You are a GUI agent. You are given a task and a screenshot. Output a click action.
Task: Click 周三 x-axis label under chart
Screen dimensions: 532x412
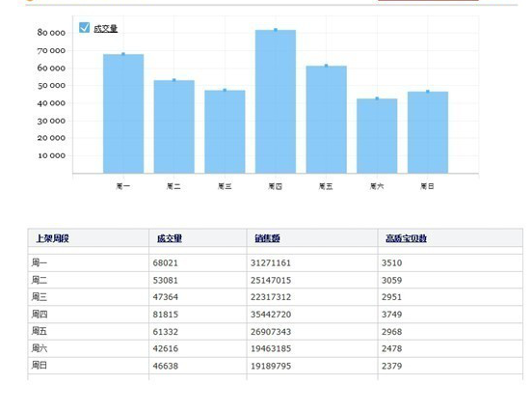tap(225, 186)
